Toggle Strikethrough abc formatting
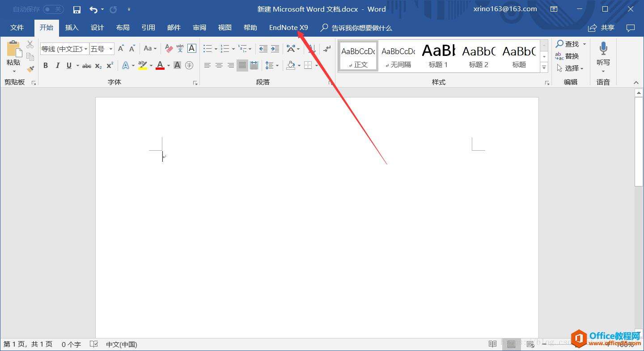 pos(87,66)
